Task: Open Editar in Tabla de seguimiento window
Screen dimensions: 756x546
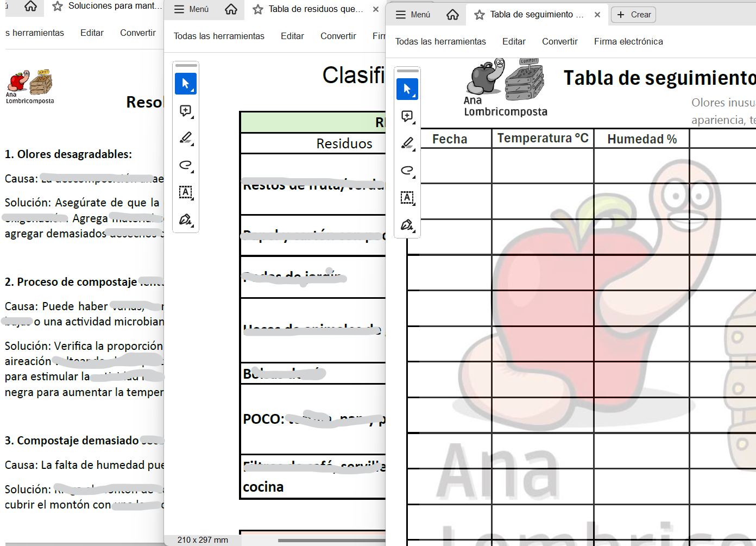Action: click(514, 41)
